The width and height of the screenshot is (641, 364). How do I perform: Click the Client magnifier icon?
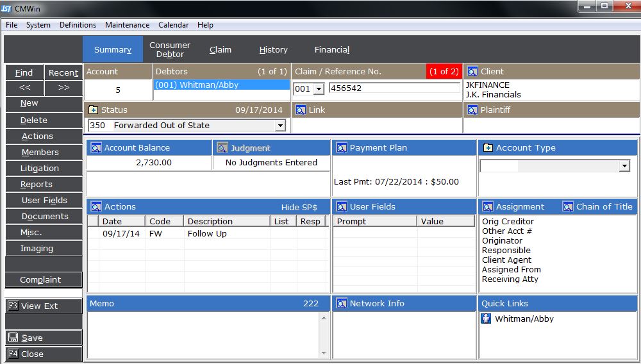(472, 72)
